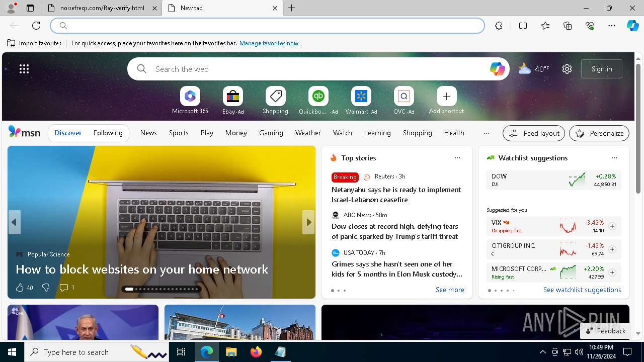Open page settings gear icon
This screenshot has height=362, width=644.
click(x=567, y=69)
